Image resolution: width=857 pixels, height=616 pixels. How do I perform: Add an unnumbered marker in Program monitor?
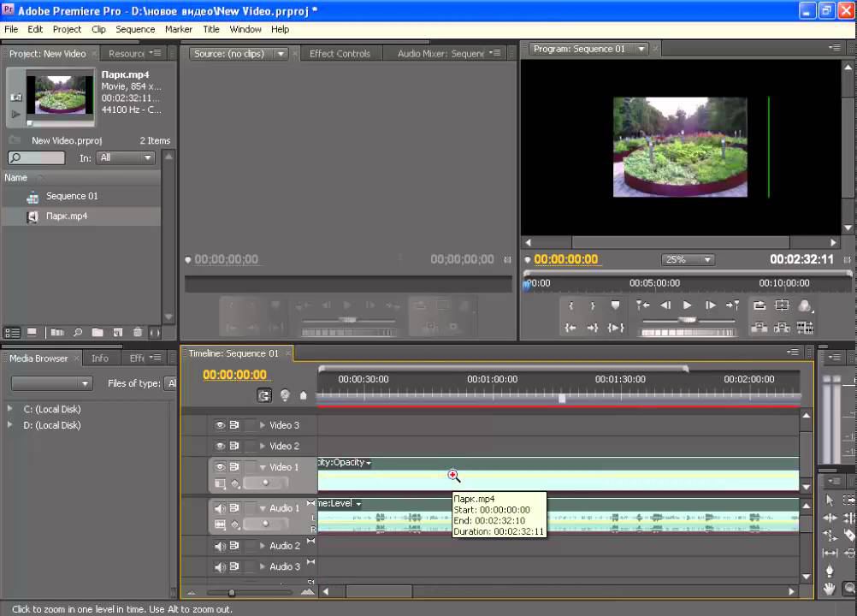(616, 305)
